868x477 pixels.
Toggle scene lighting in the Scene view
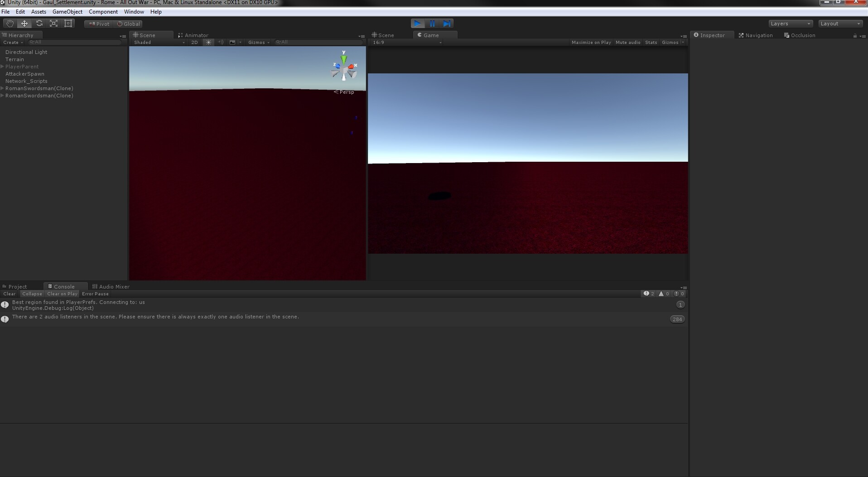coord(208,42)
